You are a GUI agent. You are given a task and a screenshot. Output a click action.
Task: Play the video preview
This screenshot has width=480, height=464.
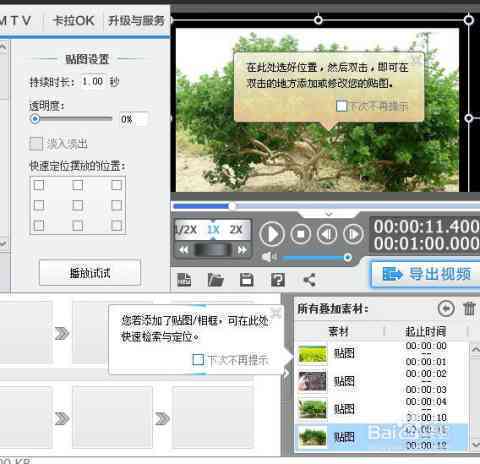pyautogui.click(x=272, y=234)
